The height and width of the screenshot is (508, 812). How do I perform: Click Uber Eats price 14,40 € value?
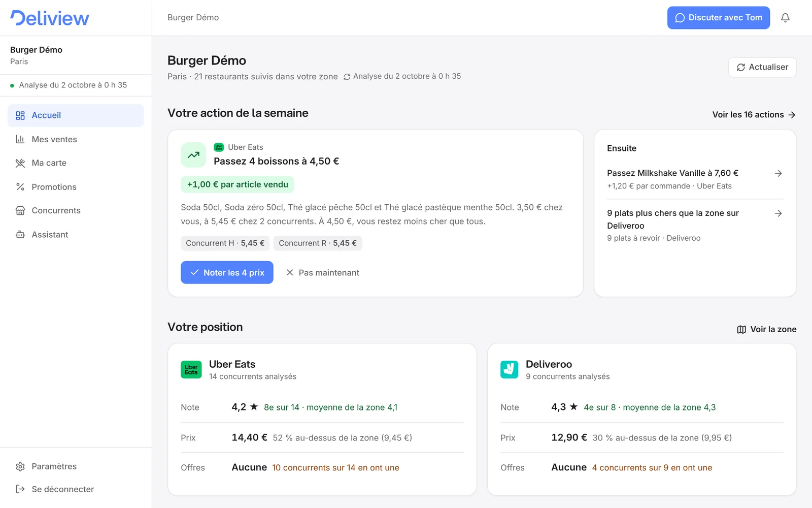tap(249, 437)
